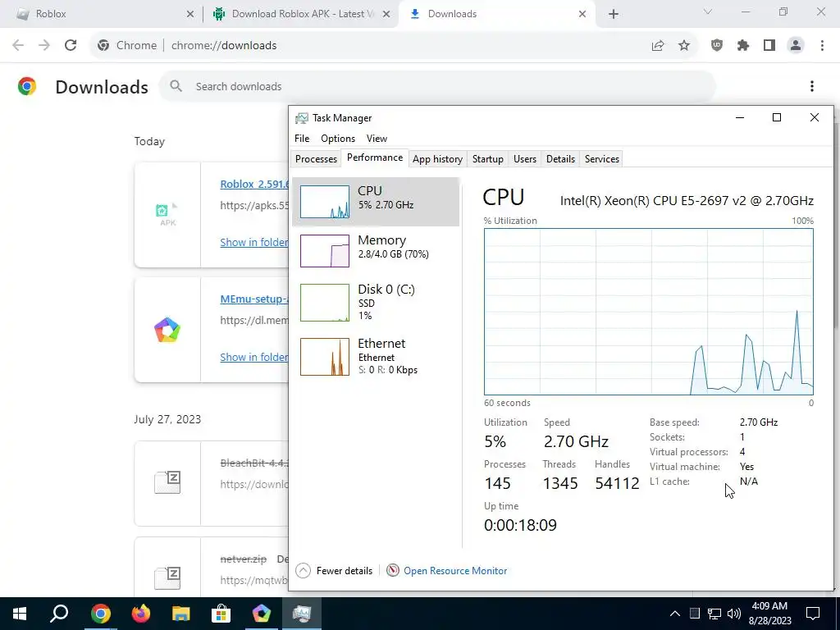The height and width of the screenshot is (630, 840).
Task: Select the Performance tab
Action: pyautogui.click(x=375, y=157)
